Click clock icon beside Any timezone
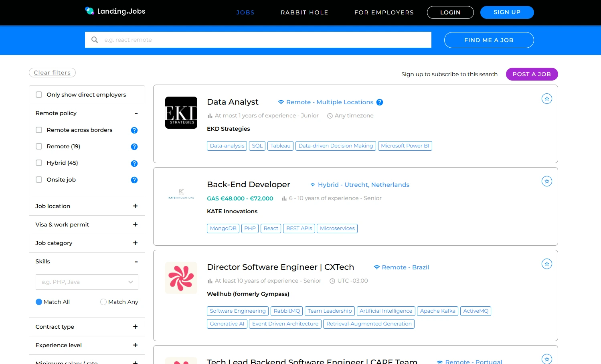This screenshot has width=601, height=364. pos(330,116)
